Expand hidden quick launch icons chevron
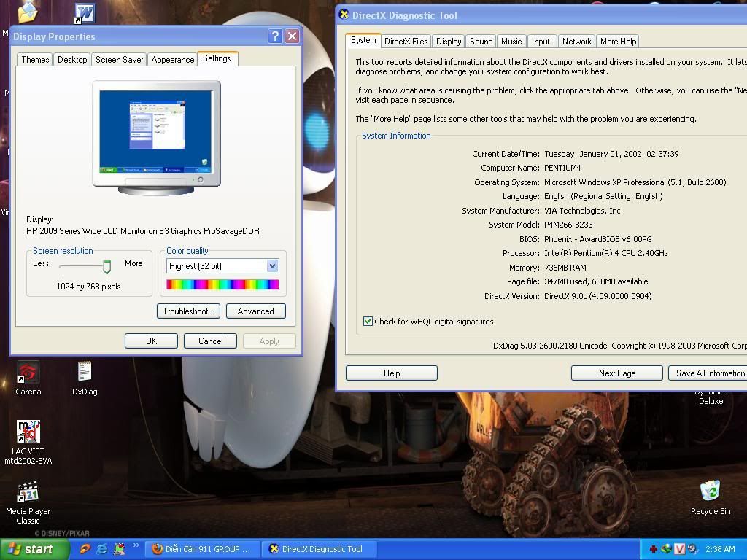 coord(136,546)
